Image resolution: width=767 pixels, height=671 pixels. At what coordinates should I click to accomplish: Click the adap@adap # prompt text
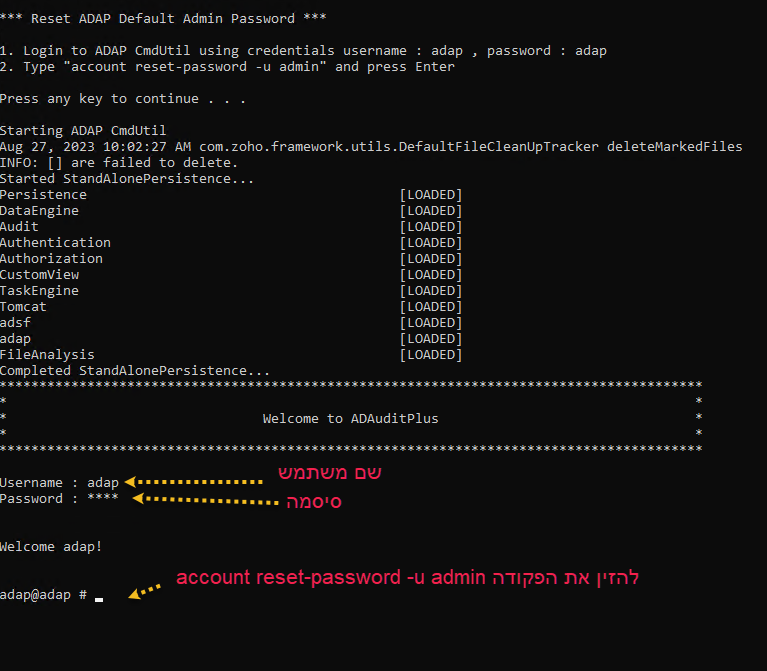pyautogui.click(x=43, y=595)
